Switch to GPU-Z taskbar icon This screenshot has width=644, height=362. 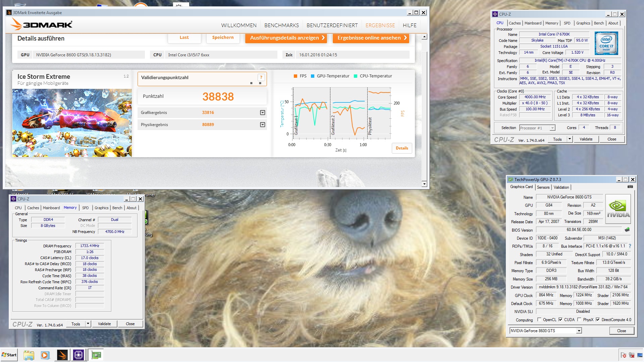[x=96, y=355]
